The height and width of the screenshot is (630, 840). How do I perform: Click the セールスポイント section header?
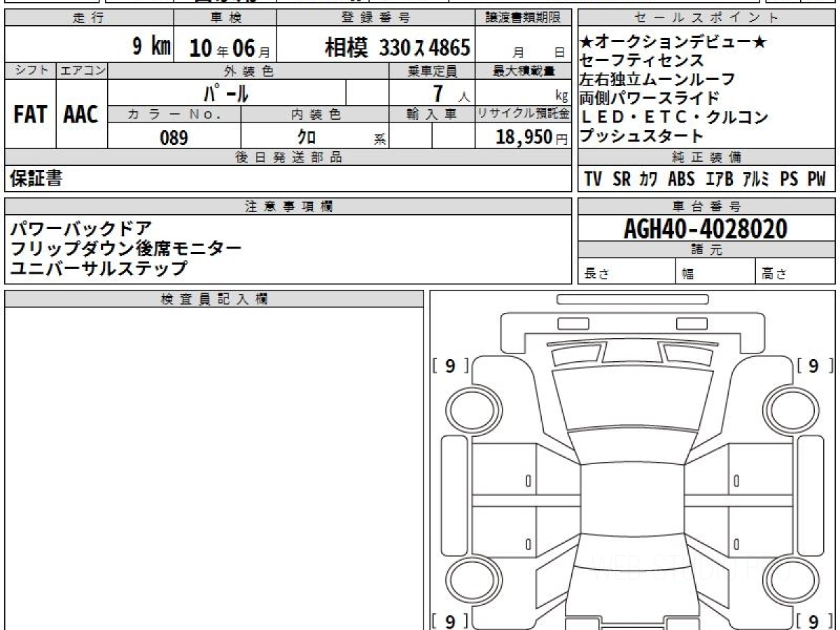pos(706,18)
